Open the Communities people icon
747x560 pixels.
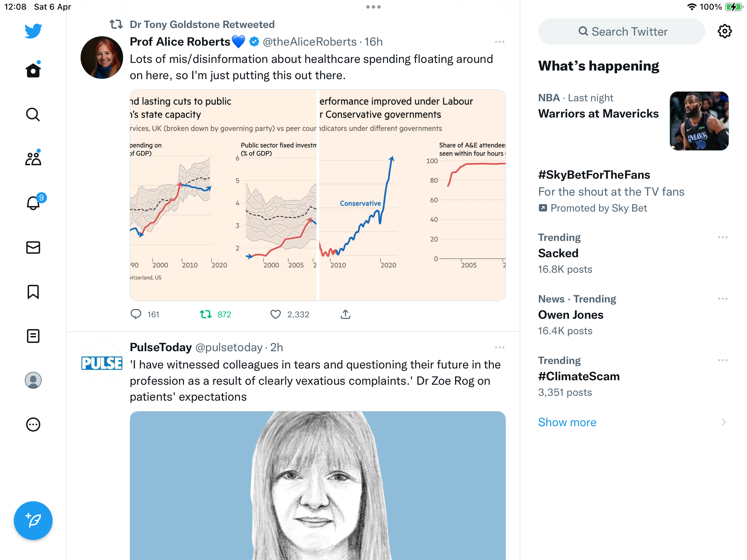click(33, 159)
